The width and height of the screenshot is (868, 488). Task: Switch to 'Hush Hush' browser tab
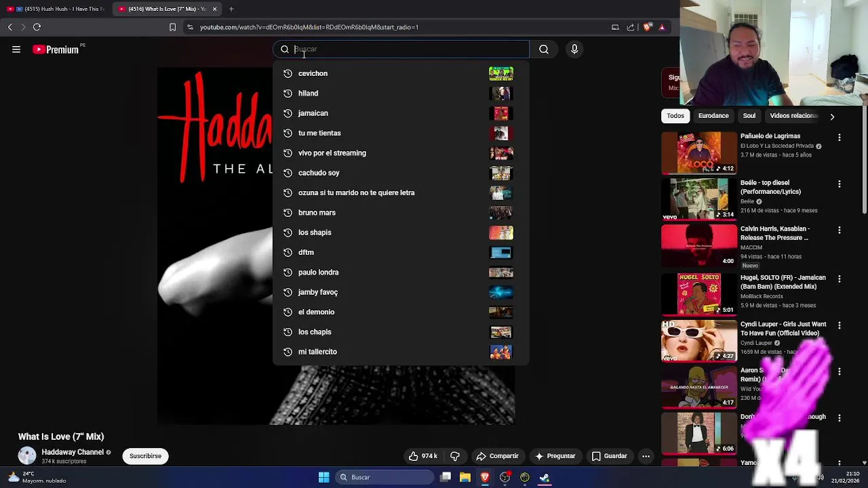click(56, 9)
